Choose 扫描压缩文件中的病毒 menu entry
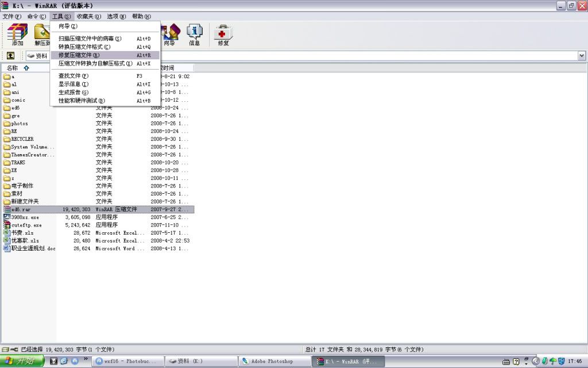This screenshot has width=588, height=368. point(105,39)
